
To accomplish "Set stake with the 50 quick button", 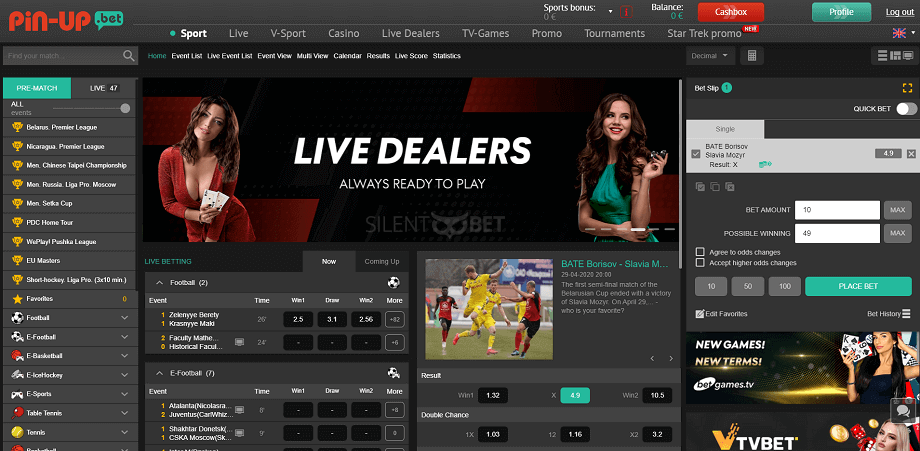I will pos(748,286).
